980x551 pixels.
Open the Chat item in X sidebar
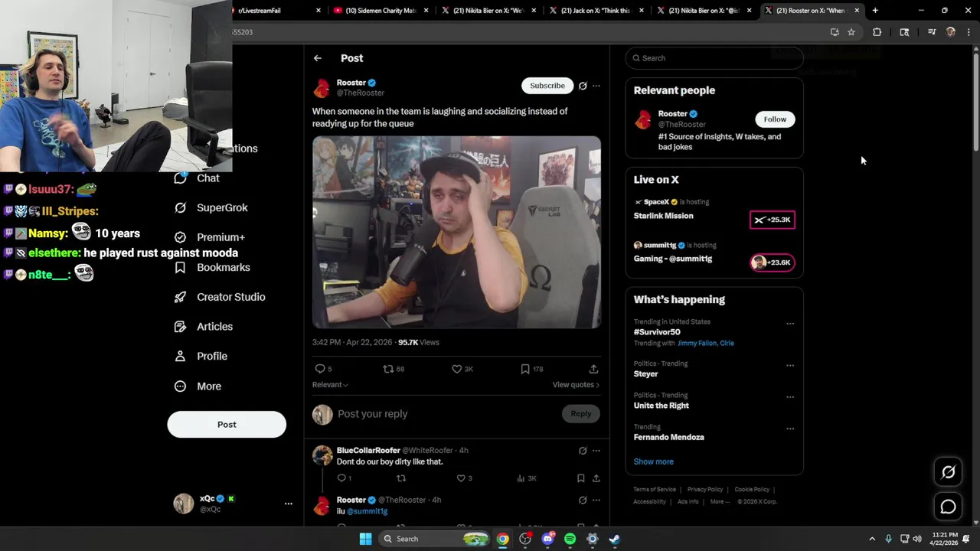(198, 178)
